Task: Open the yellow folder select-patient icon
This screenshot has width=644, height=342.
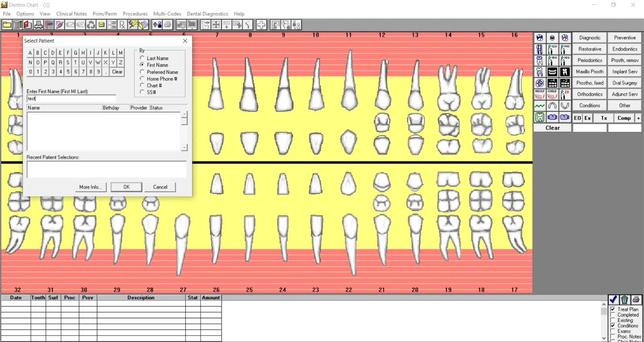Action: click(x=7, y=25)
